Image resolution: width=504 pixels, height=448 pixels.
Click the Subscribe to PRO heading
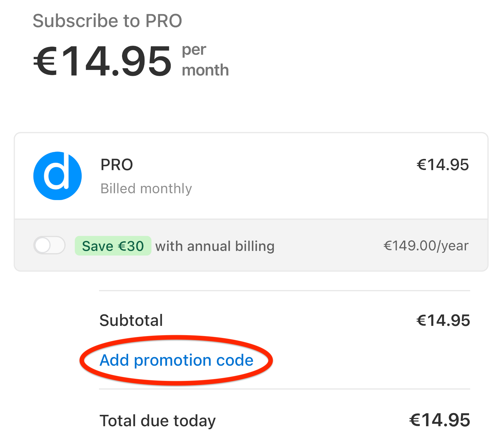[107, 21]
